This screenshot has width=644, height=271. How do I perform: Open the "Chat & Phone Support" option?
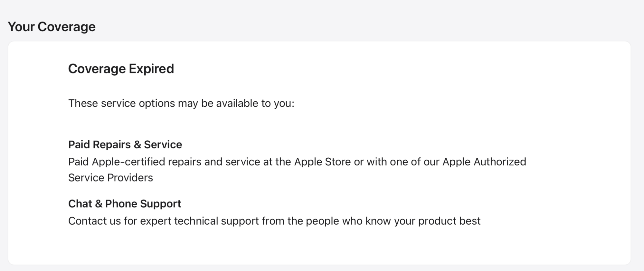(x=125, y=204)
